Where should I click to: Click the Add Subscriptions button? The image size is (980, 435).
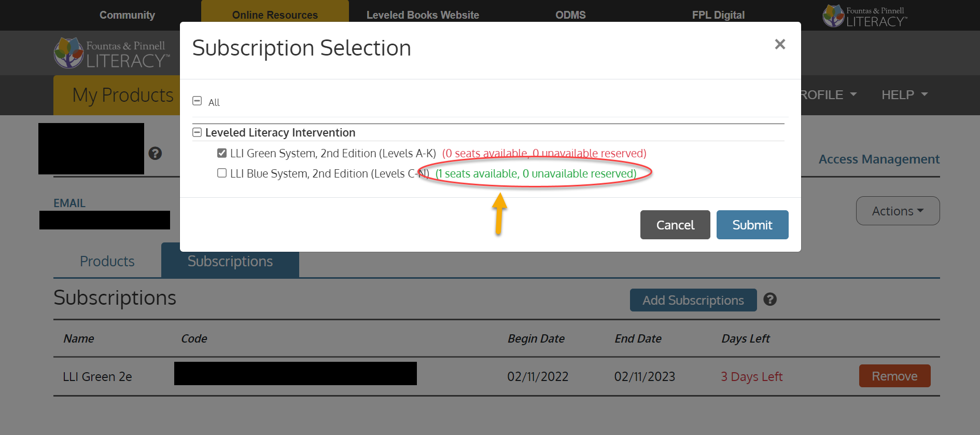click(x=693, y=300)
